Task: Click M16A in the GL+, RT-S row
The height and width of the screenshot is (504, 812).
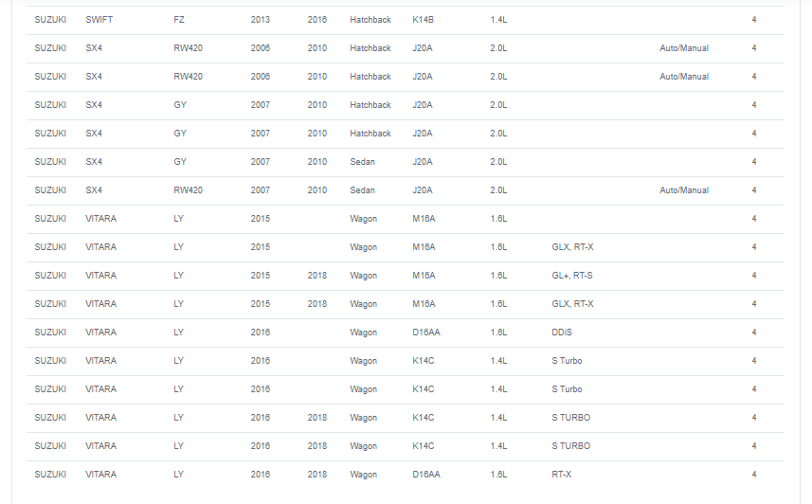Action: [424, 275]
